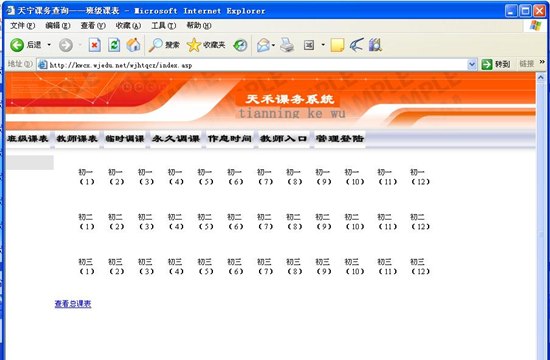Expand the address bar dropdown arrow
The height and width of the screenshot is (360, 550).
click(x=472, y=64)
